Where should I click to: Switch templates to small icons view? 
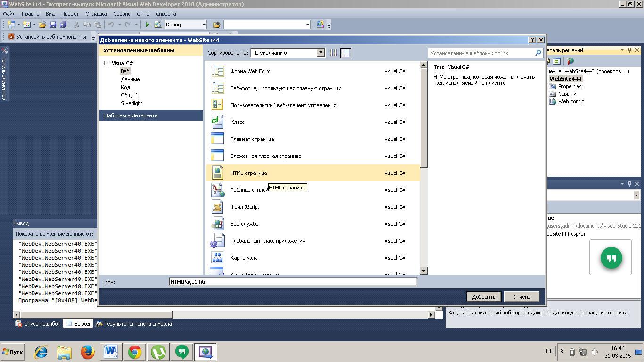click(x=334, y=53)
